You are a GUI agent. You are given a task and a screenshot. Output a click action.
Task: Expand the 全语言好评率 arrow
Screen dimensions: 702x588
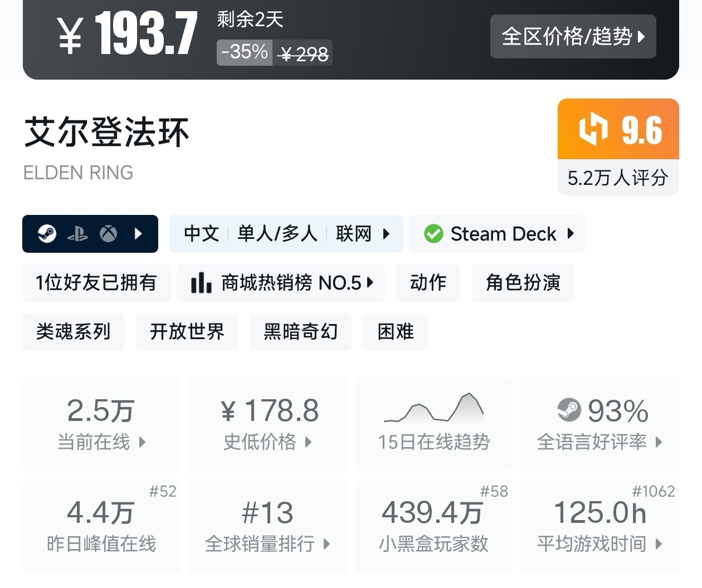(x=659, y=442)
